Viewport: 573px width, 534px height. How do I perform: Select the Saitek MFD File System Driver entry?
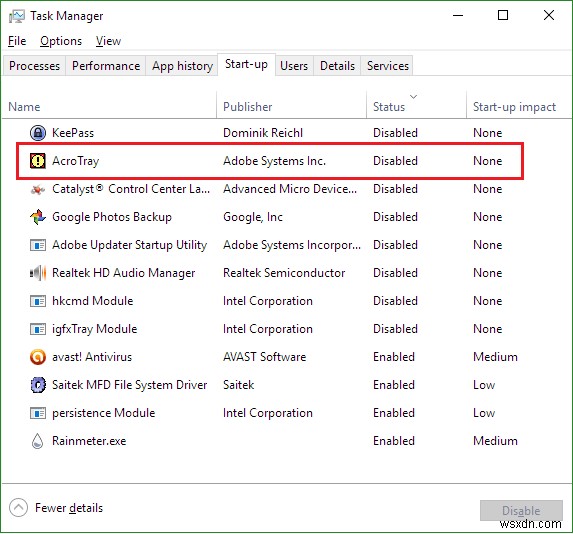coord(130,385)
